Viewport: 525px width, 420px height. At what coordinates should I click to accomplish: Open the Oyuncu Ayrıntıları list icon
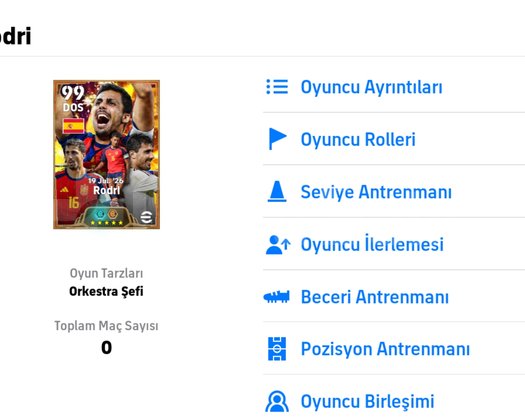coord(277,87)
